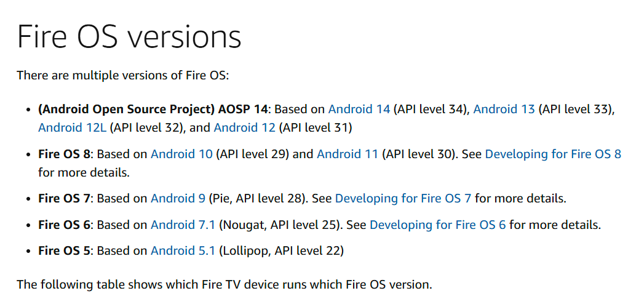Click the bold Fire OS 5 label

[64, 250]
